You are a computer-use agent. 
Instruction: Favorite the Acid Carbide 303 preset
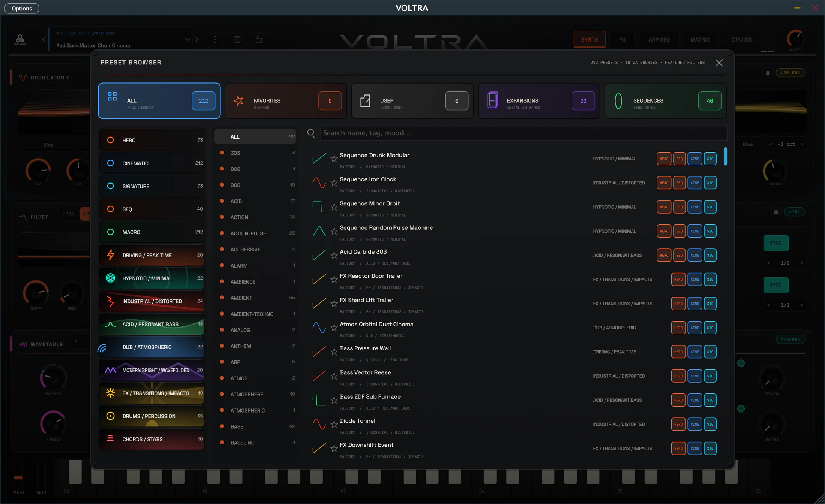pos(334,256)
